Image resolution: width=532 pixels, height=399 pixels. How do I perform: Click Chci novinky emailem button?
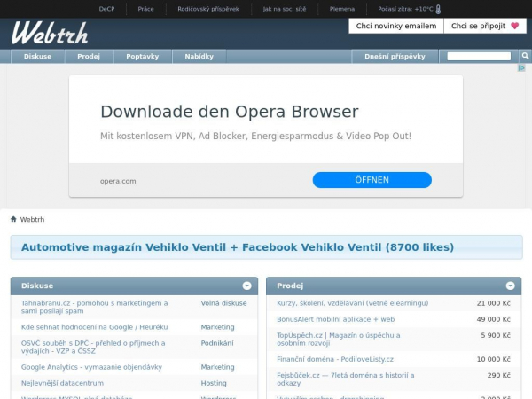(x=396, y=26)
